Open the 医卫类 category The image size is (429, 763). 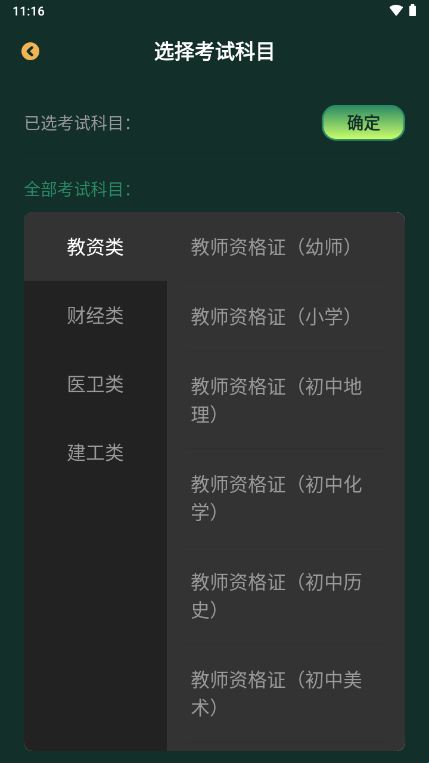[95, 384]
